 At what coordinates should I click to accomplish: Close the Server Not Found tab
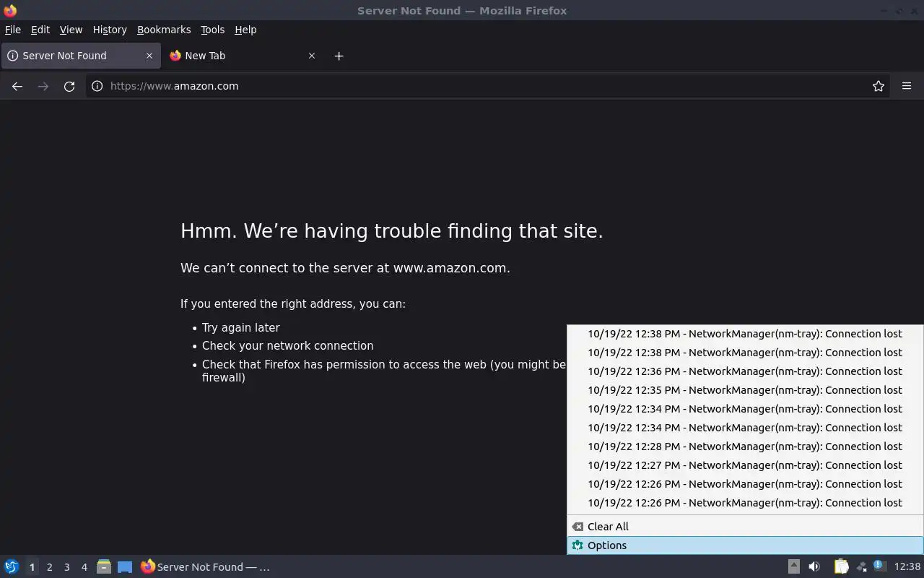149,56
